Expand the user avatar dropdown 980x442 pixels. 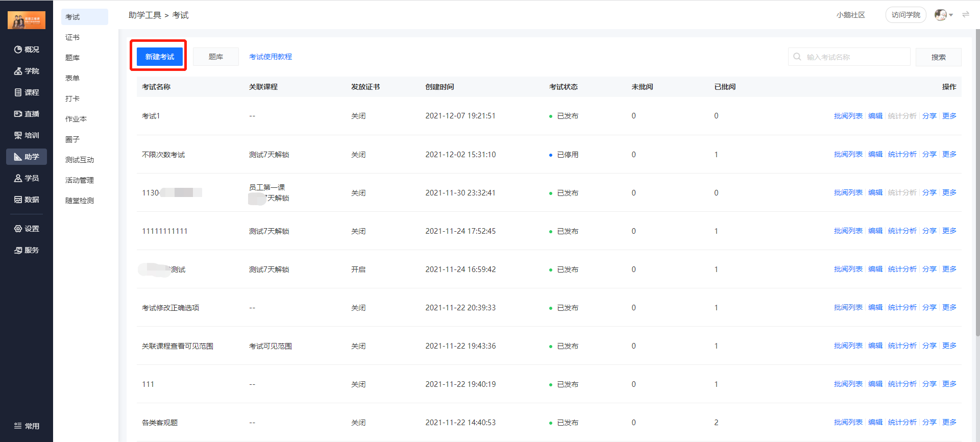(x=944, y=15)
